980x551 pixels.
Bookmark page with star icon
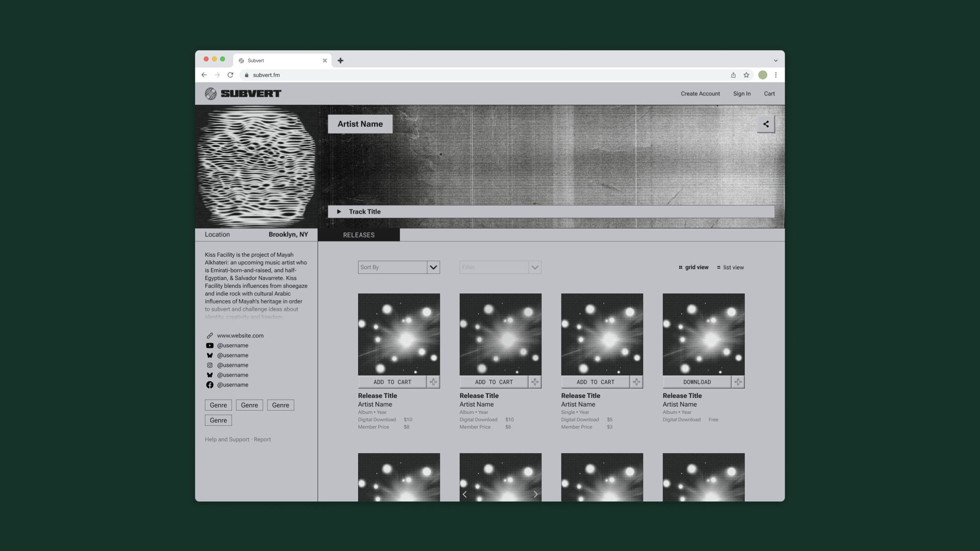coord(746,75)
